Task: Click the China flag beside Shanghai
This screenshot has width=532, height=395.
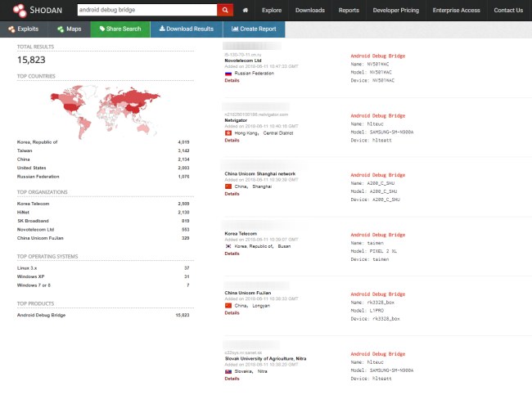Action: coord(228,186)
